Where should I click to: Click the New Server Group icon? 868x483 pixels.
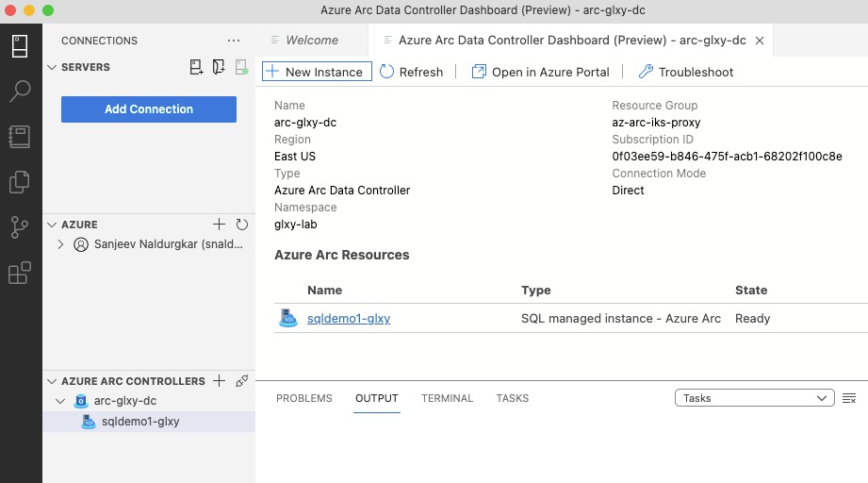(219, 67)
